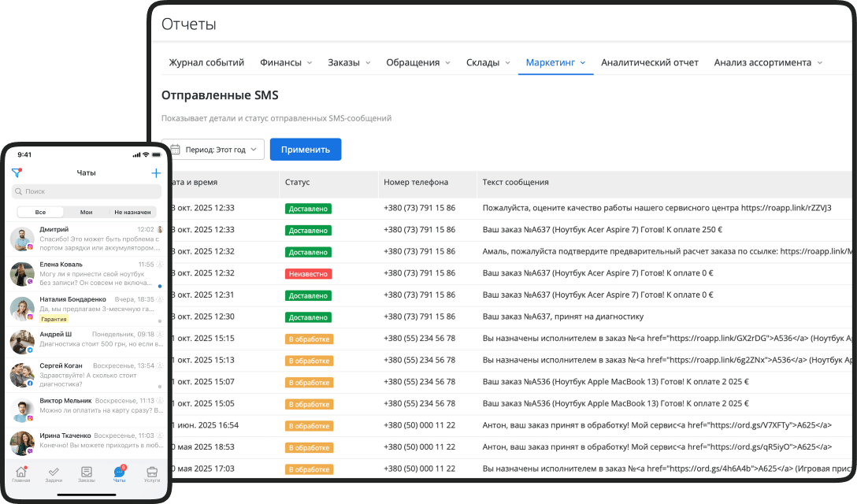Screen dimensions: 857x504
Task: Open chat with Ирина Ткаченко
Action: coord(87,443)
